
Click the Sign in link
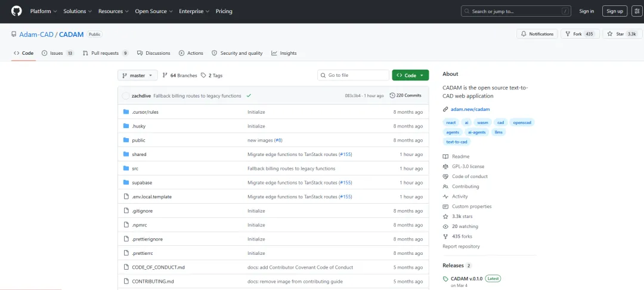tap(587, 11)
